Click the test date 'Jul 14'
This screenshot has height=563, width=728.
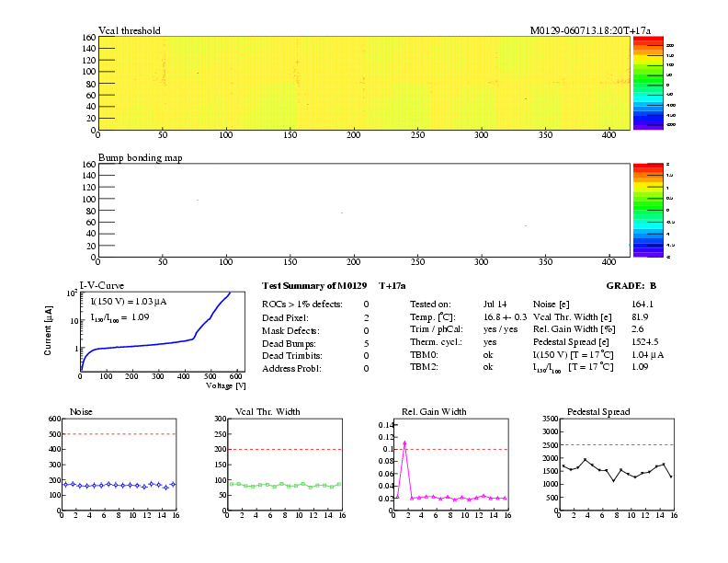pos(495,304)
